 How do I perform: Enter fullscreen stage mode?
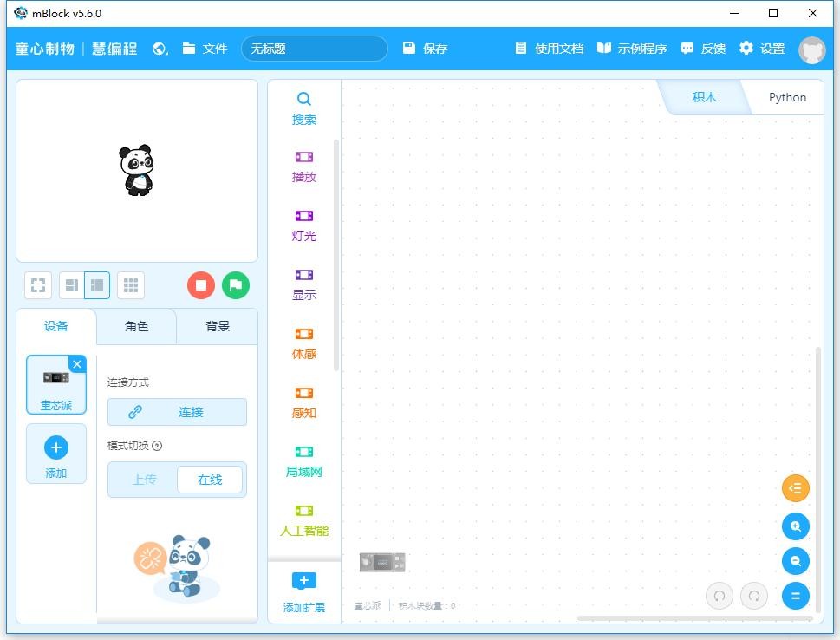(x=38, y=285)
